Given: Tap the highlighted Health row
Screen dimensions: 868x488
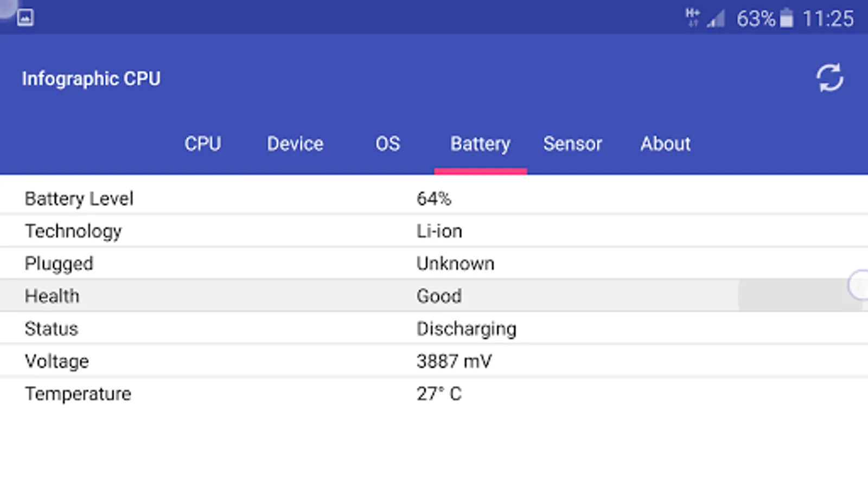Looking at the screenshot, I should point(434,296).
